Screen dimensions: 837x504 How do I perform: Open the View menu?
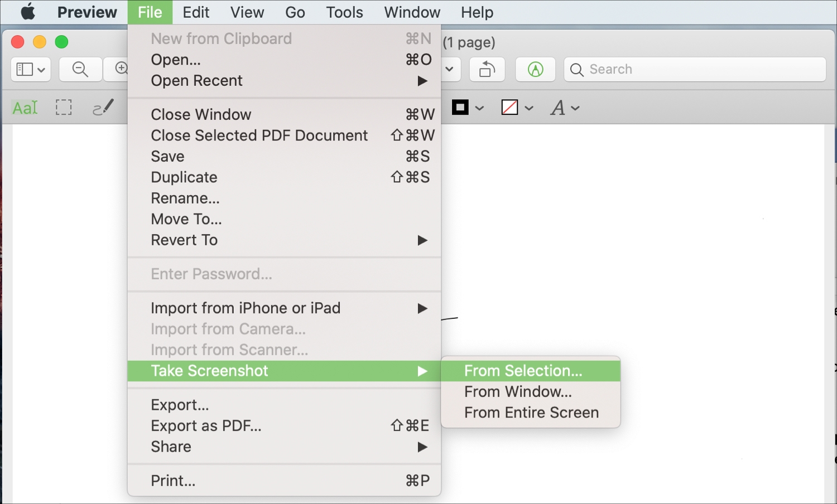coord(247,12)
